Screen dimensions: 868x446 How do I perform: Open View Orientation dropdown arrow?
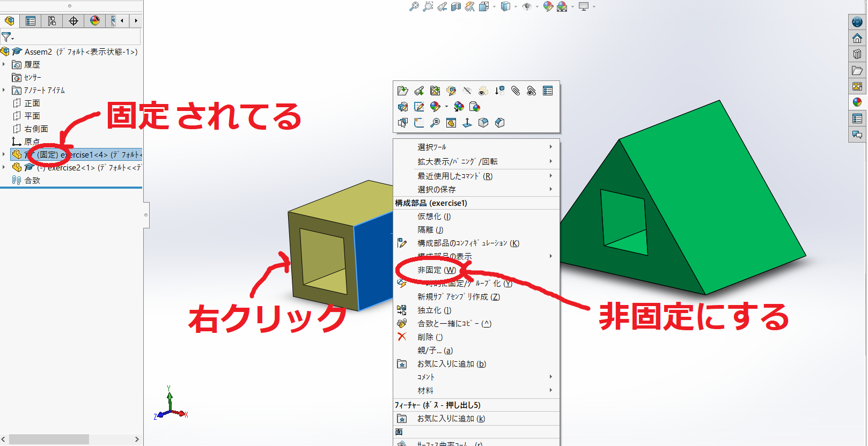[494, 7]
